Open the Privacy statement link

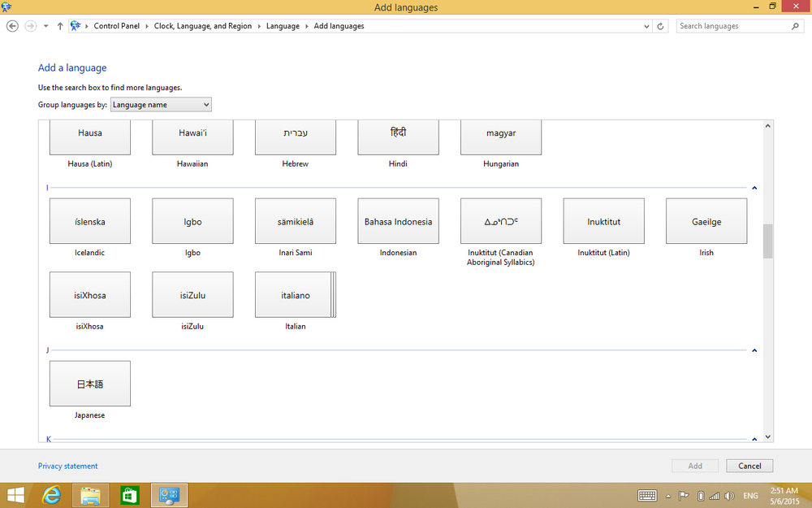(67, 466)
